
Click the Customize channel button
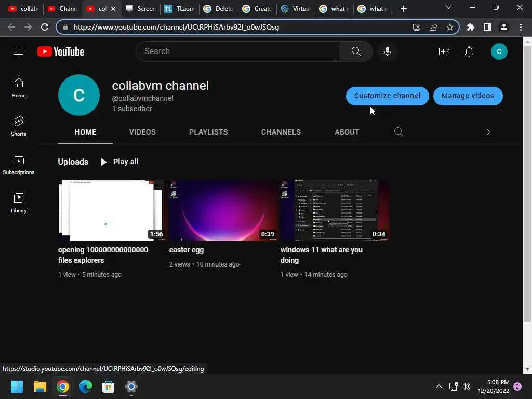[387, 96]
